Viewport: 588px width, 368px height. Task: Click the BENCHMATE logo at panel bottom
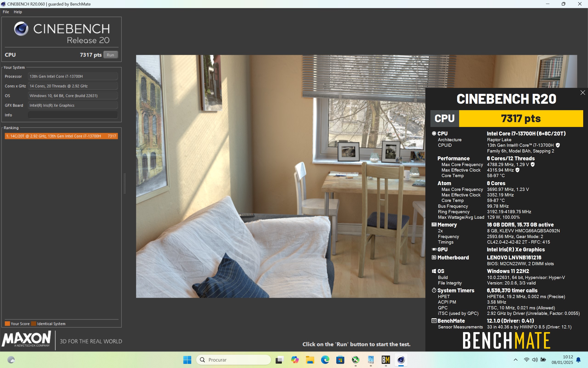[507, 341]
